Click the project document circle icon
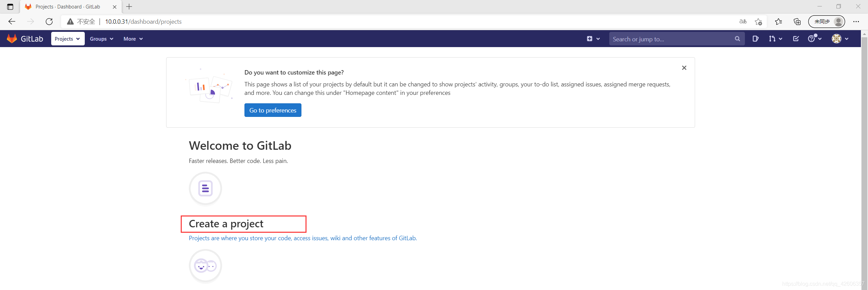The height and width of the screenshot is (290, 868). coord(205,188)
